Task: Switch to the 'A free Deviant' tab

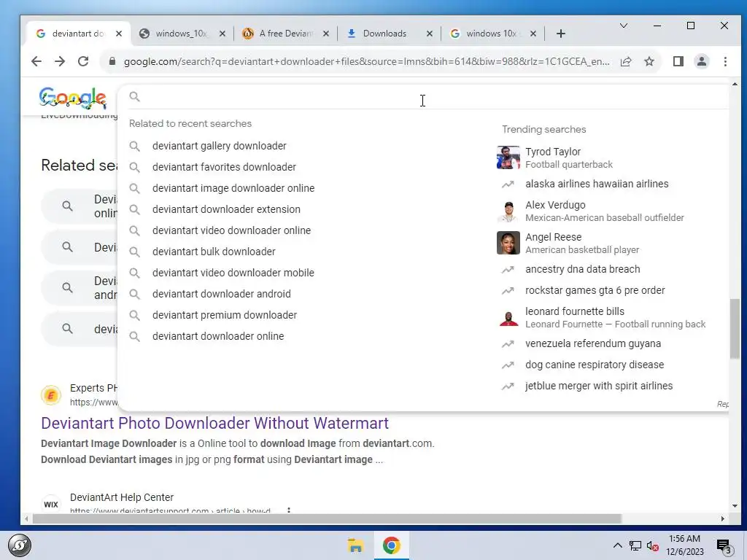Action: [x=285, y=34]
